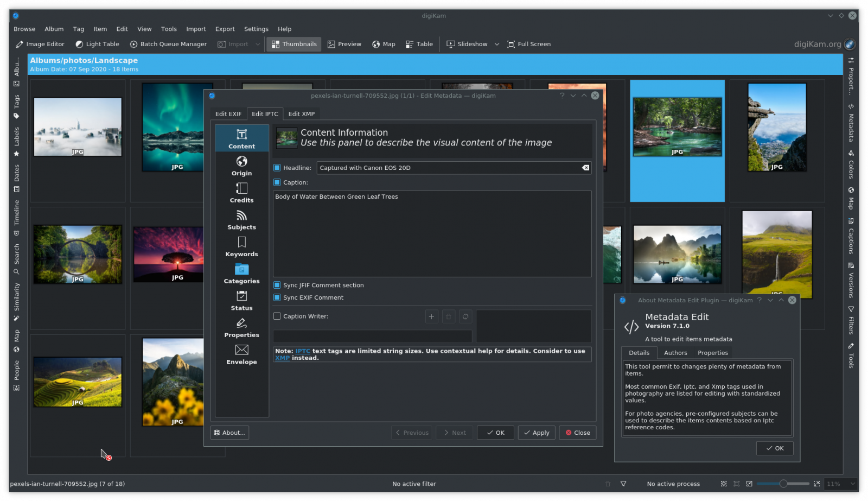The height and width of the screenshot is (501, 868).
Task: Disable the Sync JFIF Comment section option
Action: pyautogui.click(x=277, y=285)
